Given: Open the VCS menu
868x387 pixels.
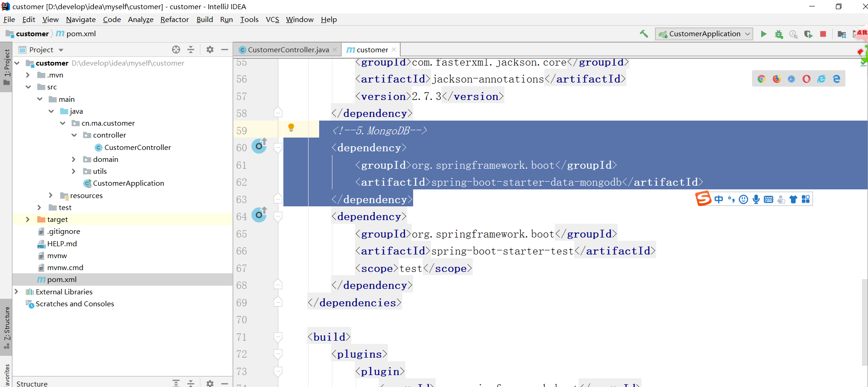Looking at the screenshot, I should pyautogui.click(x=272, y=19).
